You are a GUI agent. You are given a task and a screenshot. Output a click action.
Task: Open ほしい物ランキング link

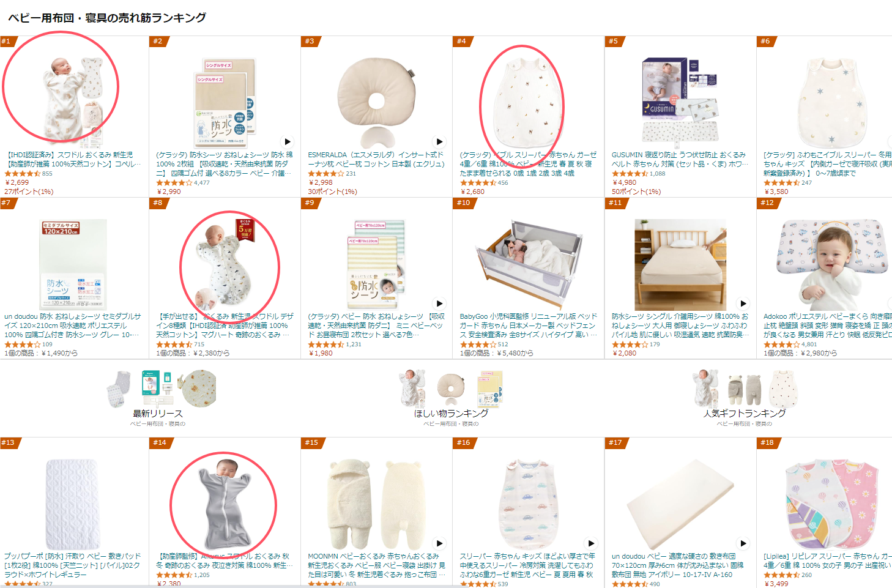[451, 414]
